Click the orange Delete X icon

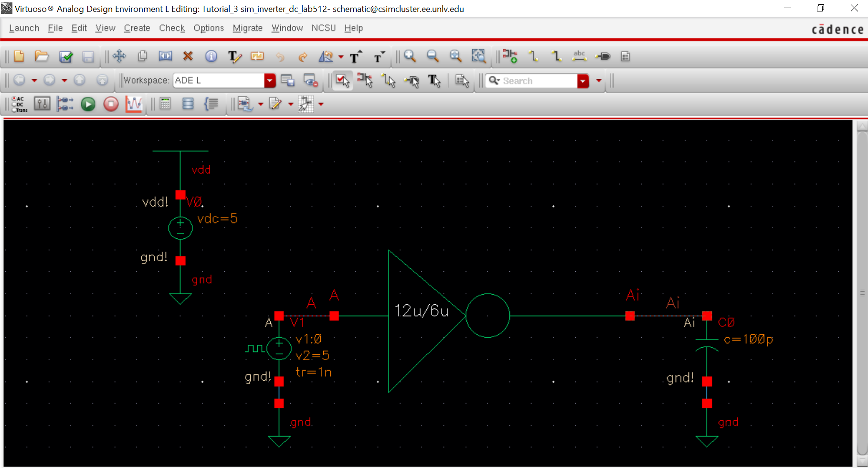[188, 56]
